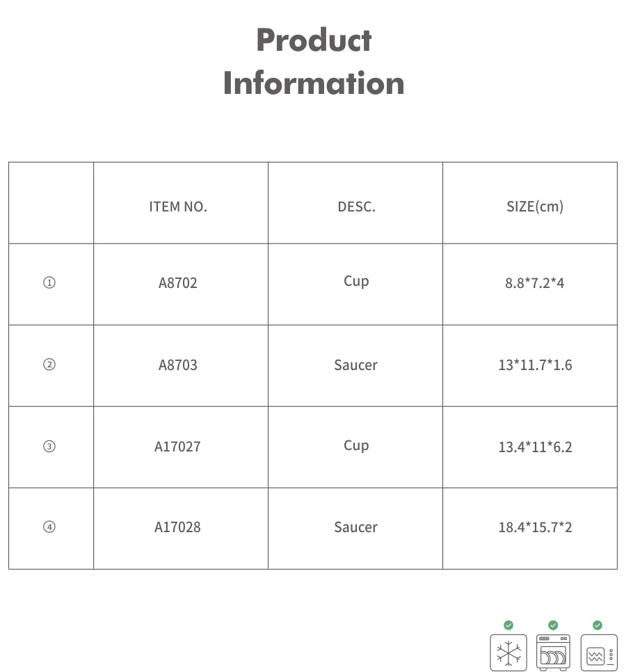Click the green check above the microwave
Screen dimensions: 626x672
597,625
